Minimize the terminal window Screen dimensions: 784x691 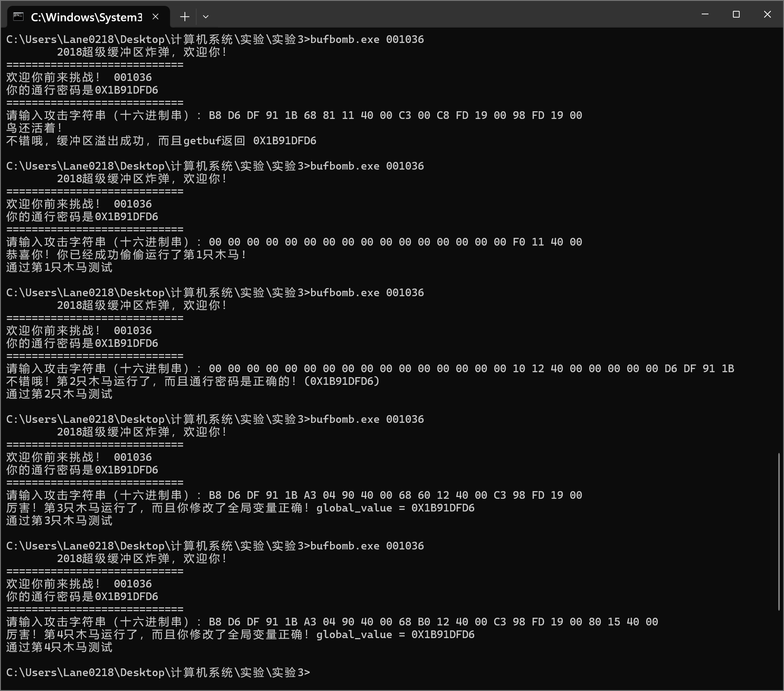click(705, 14)
